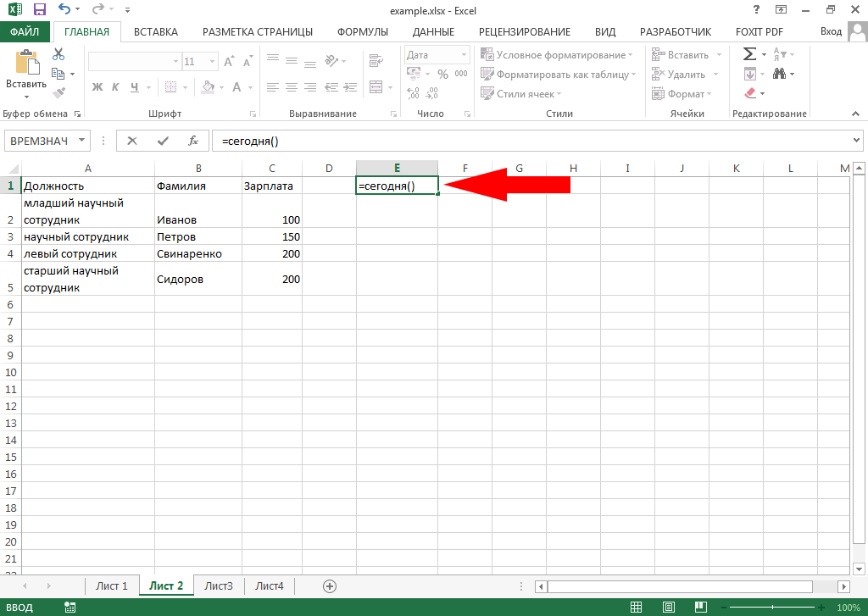Switch to the РЕЦЕНЗИРОВАНИЕ tab

[524, 31]
